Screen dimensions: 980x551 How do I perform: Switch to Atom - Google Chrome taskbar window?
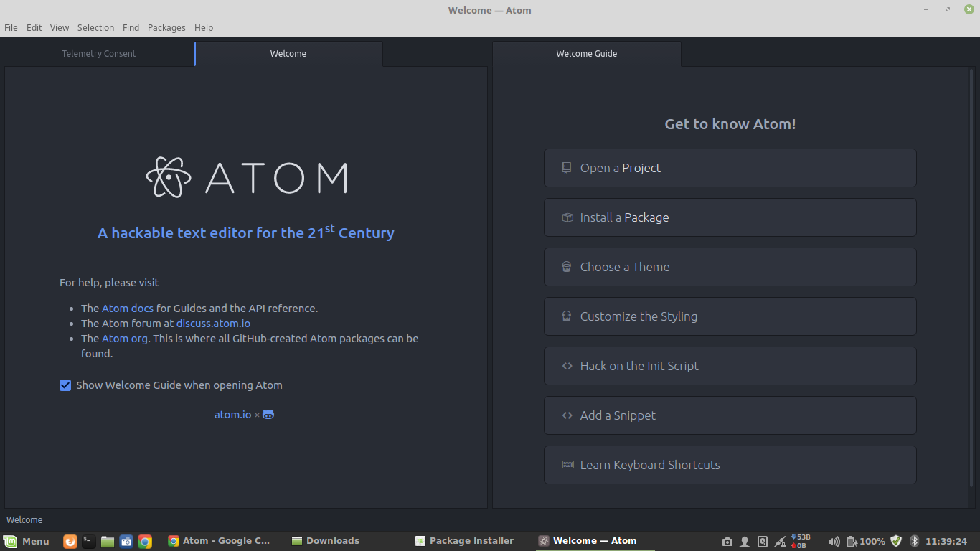(220, 541)
